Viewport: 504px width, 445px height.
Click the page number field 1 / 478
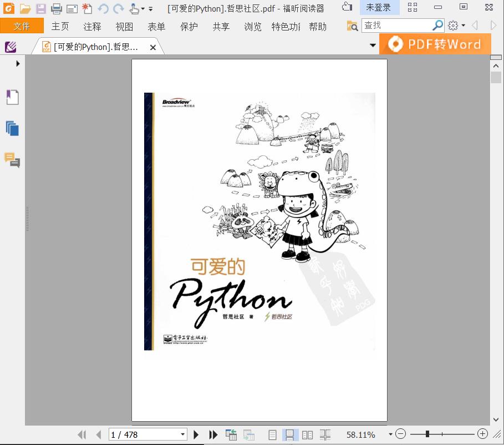tap(144, 434)
